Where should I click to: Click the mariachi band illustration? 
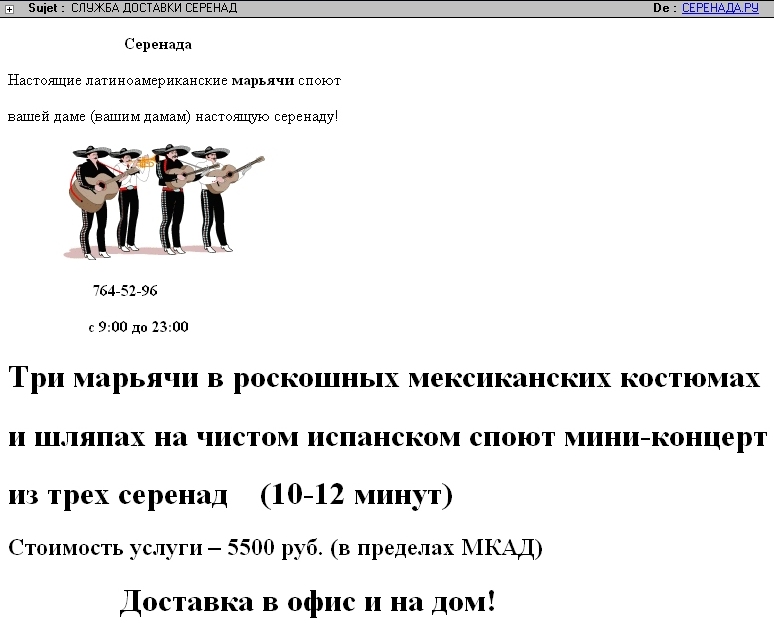pos(165,201)
